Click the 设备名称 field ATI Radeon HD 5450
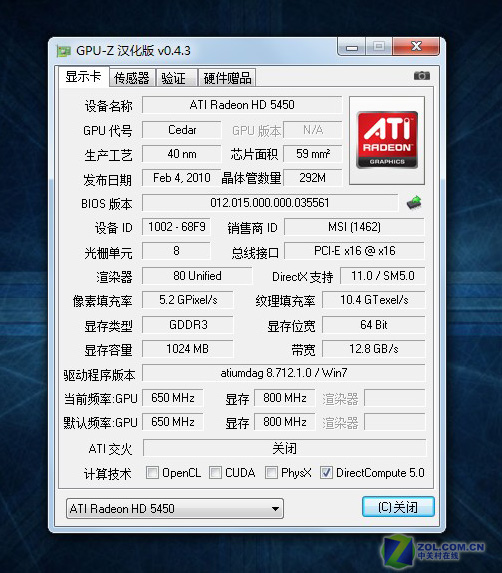This screenshot has height=573, width=502. [x=242, y=105]
